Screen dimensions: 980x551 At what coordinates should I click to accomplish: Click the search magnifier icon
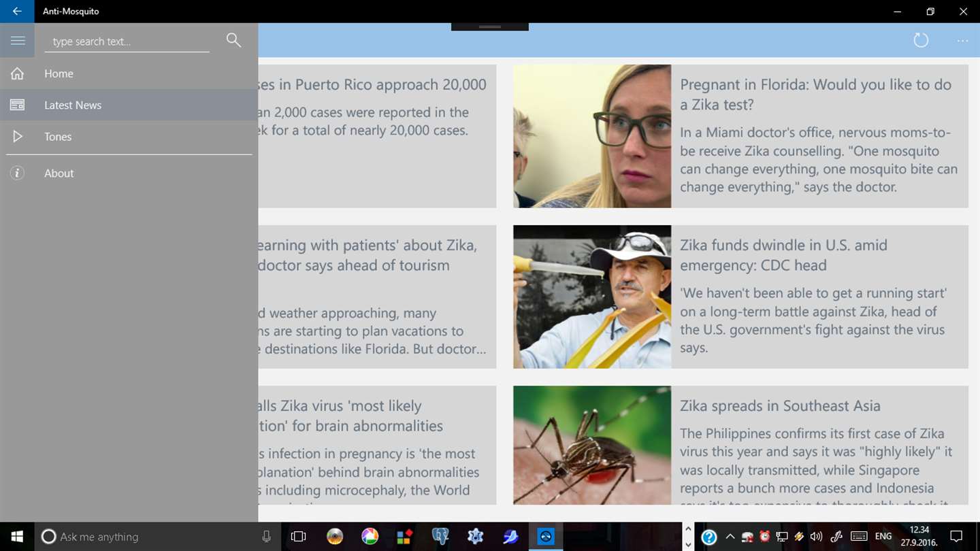tap(233, 40)
